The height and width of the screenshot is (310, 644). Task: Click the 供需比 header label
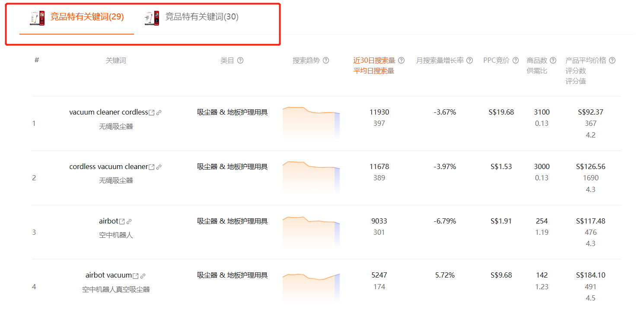click(x=537, y=71)
